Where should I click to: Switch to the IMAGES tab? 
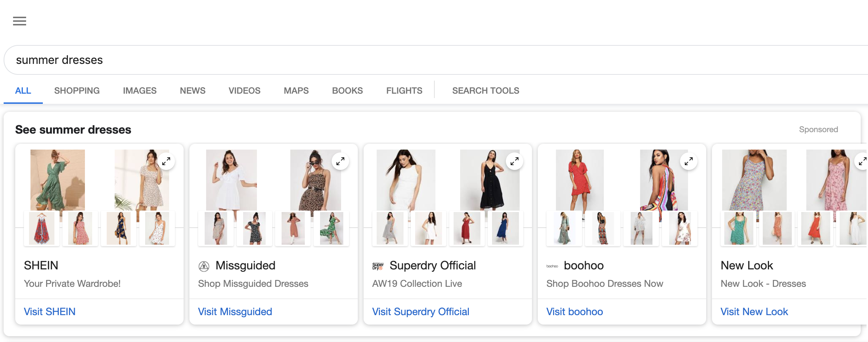coord(140,90)
